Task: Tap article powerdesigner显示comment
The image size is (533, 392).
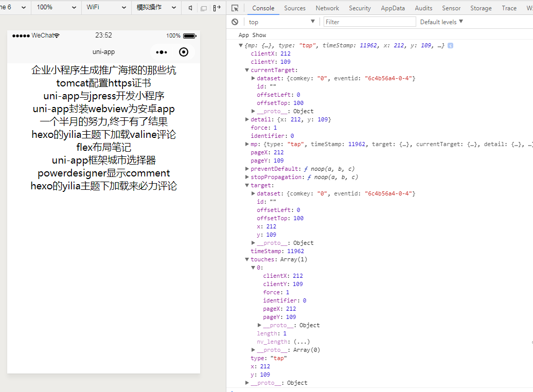Action: point(104,173)
